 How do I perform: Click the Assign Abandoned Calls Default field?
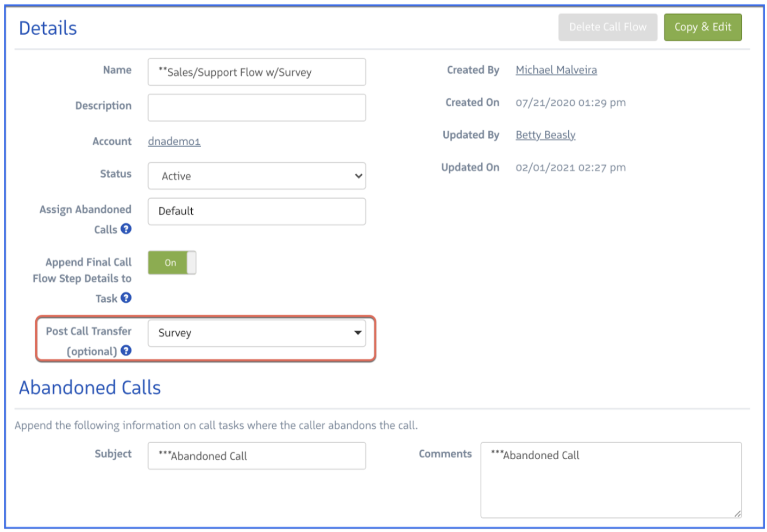(256, 211)
